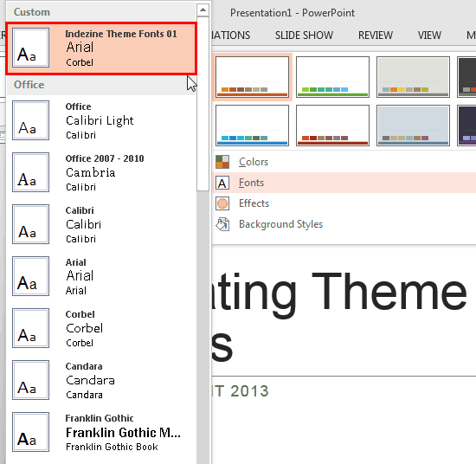Click the Colors palette icon
The image size is (476, 464).
(x=222, y=162)
